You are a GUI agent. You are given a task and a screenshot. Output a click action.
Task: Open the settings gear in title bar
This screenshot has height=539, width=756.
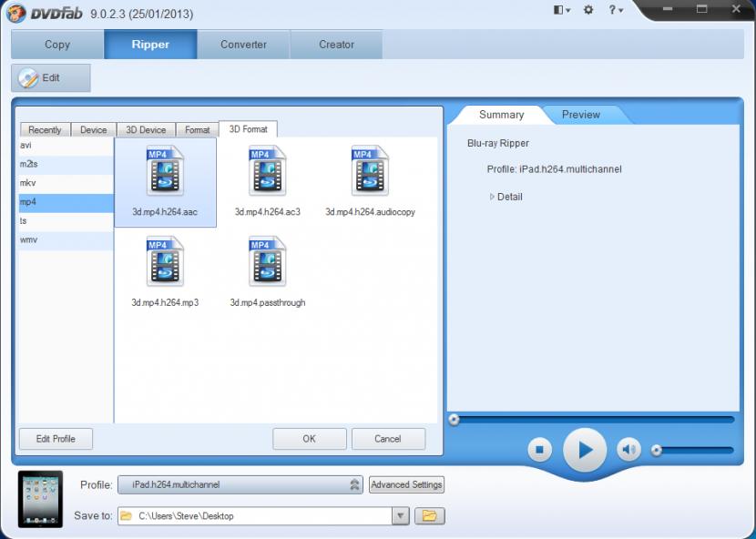[x=588, y=10]
